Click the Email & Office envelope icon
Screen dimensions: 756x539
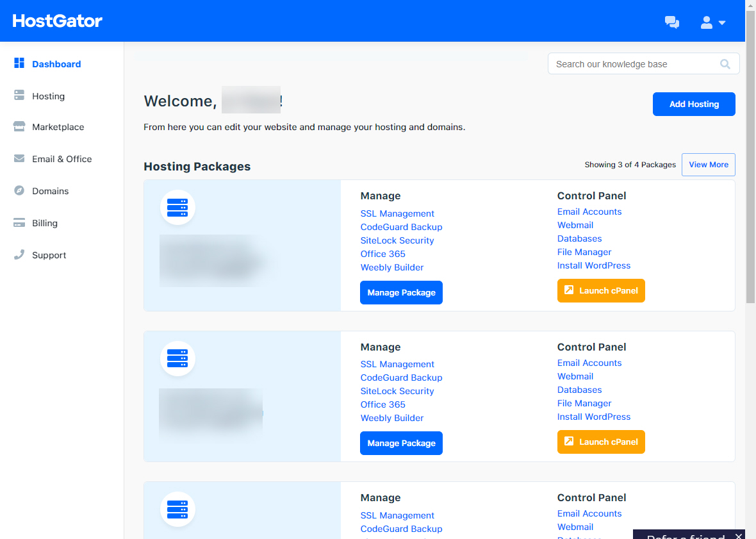tap(19, 158)
